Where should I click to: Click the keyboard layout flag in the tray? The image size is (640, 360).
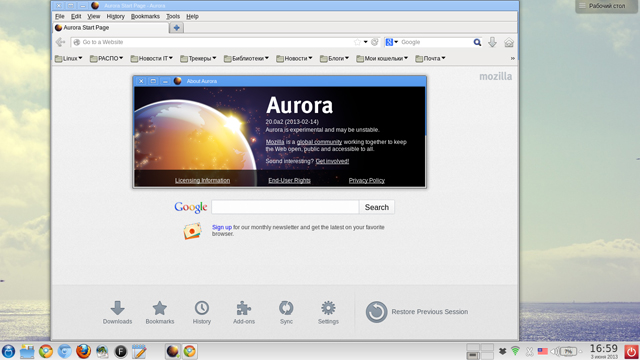click(542, 351)
